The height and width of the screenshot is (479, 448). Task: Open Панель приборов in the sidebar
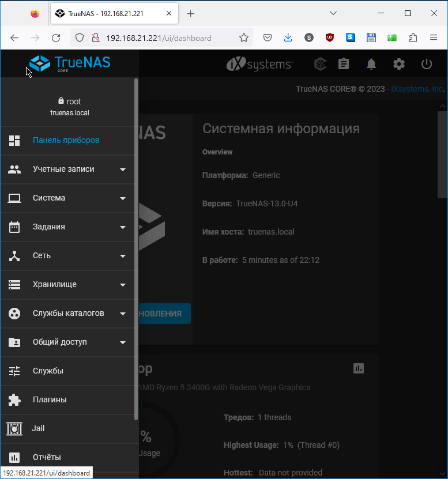(66, 140)
